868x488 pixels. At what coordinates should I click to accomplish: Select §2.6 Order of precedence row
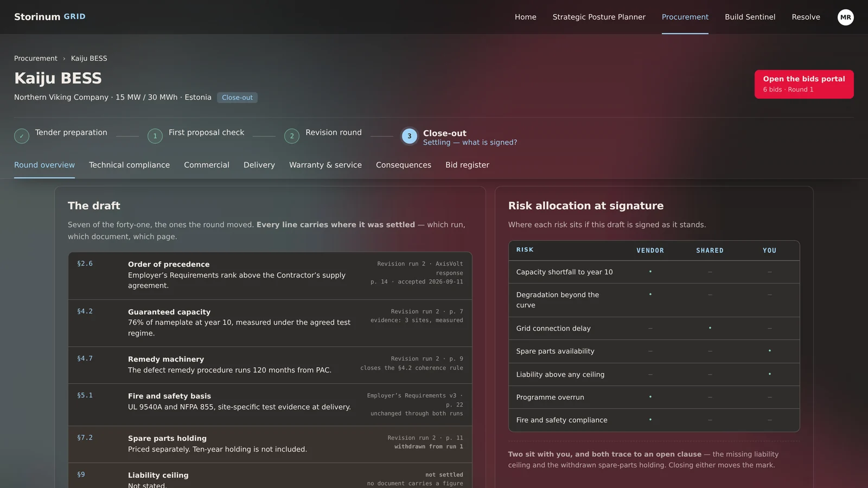pyautogui.click(x=270, y=275)
